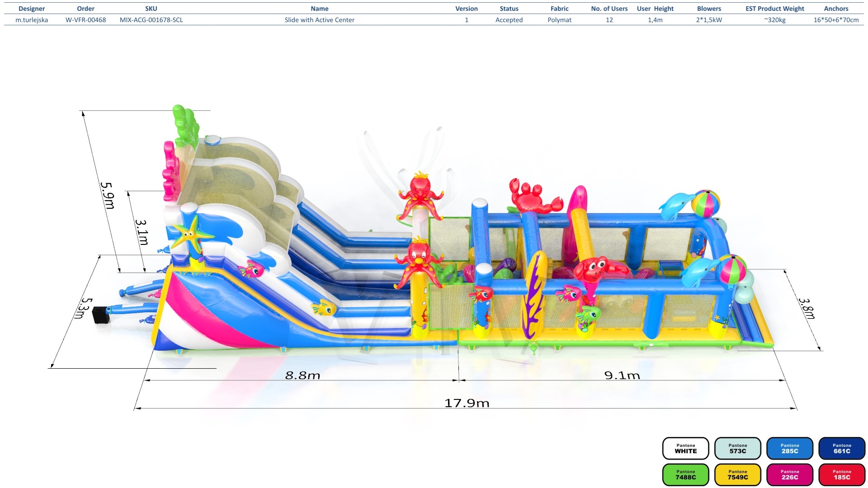Click the User Height header

[x=655, y=9]
